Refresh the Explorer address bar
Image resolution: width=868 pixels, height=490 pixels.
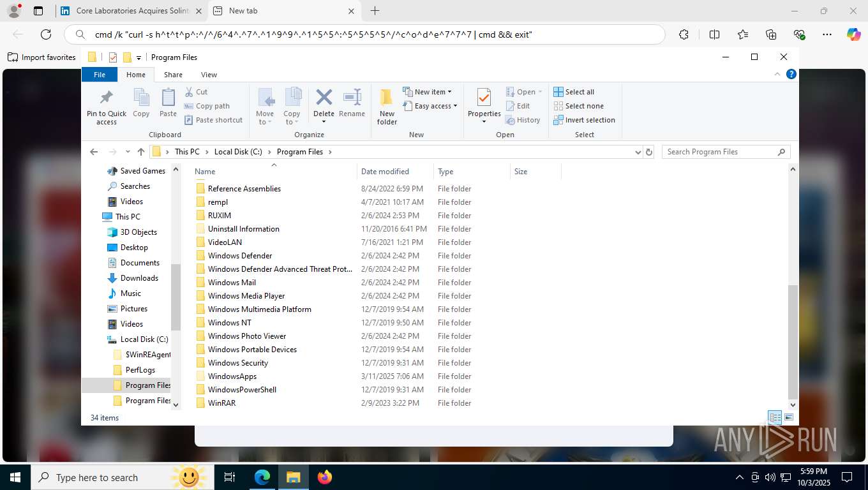pyautogui.click(x=649, y=152)
